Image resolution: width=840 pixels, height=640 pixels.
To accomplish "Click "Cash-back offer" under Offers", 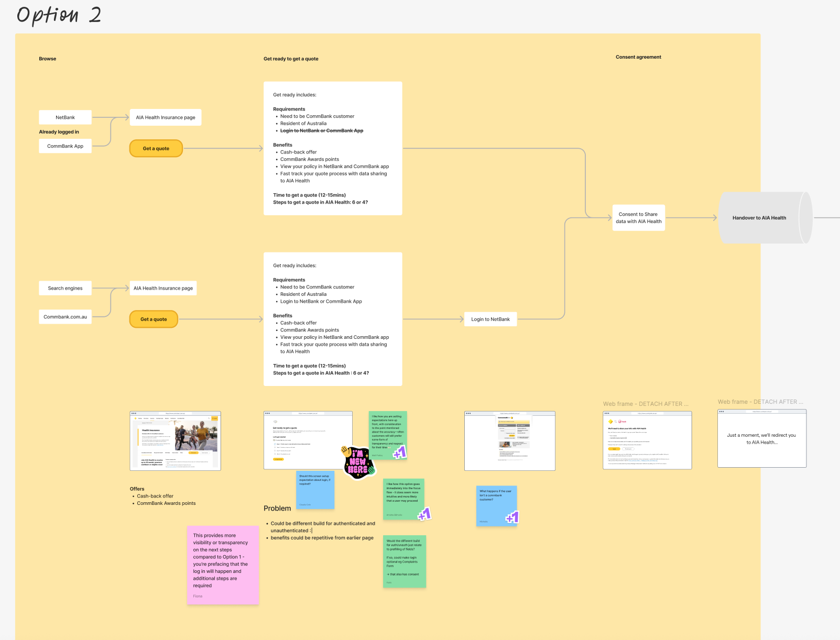I will click(x=155, y=496).
